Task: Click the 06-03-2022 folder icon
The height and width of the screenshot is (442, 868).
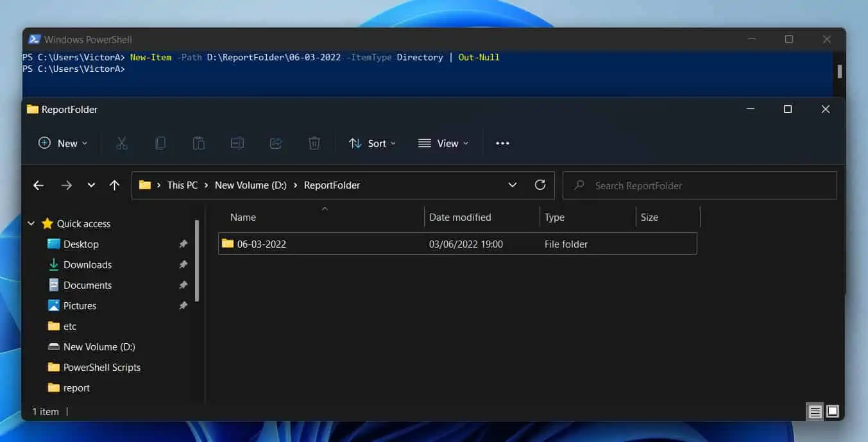Action: (228, 244)
